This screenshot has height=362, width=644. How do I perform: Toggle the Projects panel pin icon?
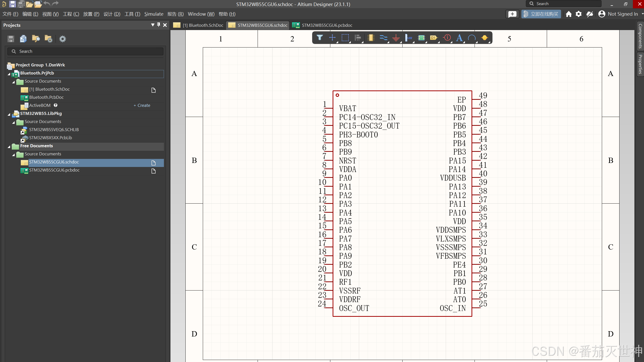tap(159, 25)
